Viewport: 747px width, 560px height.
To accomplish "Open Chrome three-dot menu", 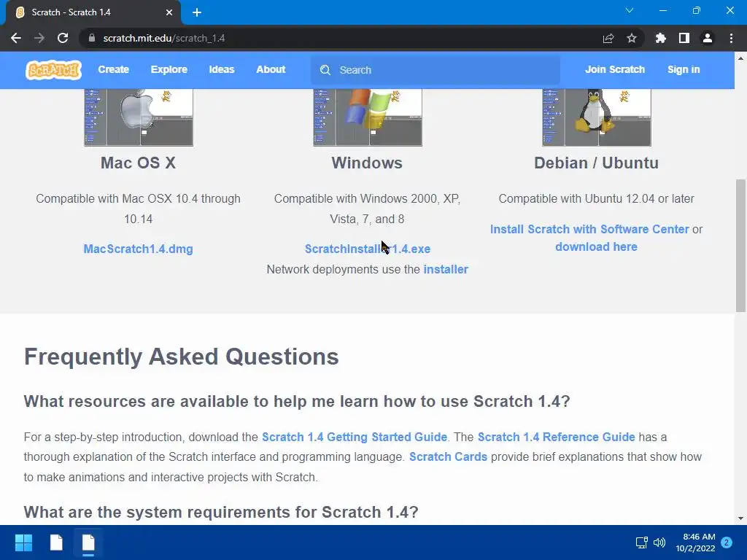I will tap(731, 38).
